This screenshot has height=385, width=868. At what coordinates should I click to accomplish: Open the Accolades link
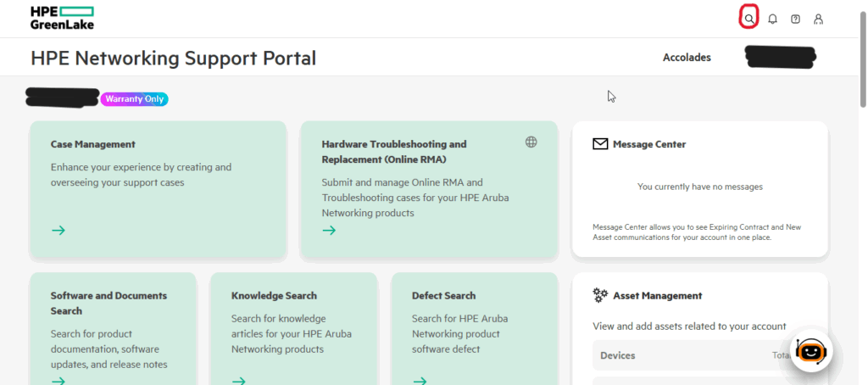point(687,57)
